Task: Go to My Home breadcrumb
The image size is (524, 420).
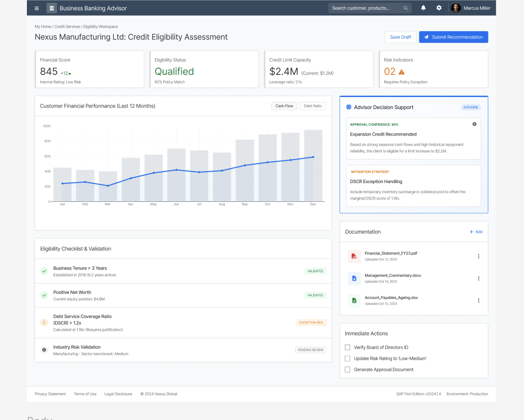Action: click(x=43, y=27)
